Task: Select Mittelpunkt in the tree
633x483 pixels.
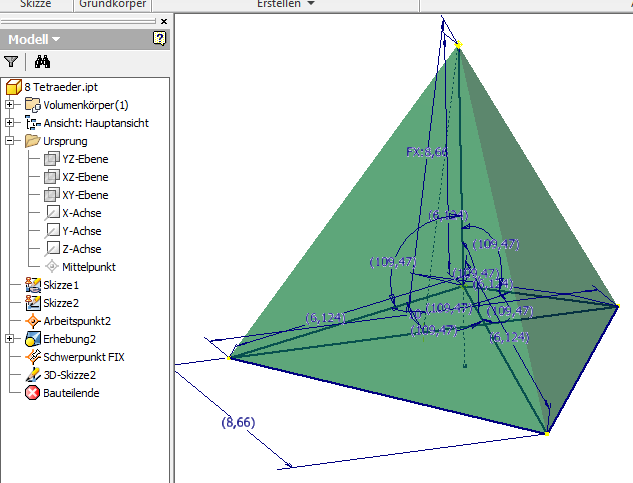Action: point(89,267)
